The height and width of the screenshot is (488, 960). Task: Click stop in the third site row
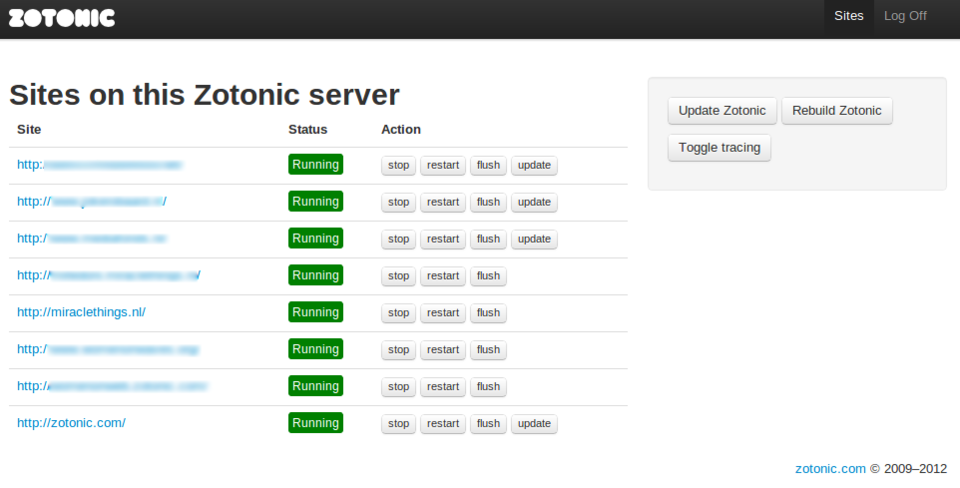pos(399,239)
